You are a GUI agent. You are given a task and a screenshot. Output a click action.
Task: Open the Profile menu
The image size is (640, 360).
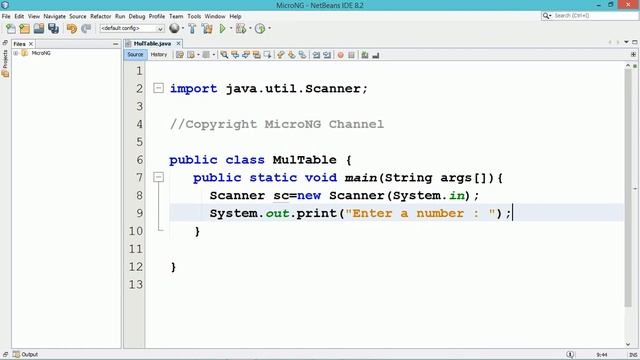[157, 16]
